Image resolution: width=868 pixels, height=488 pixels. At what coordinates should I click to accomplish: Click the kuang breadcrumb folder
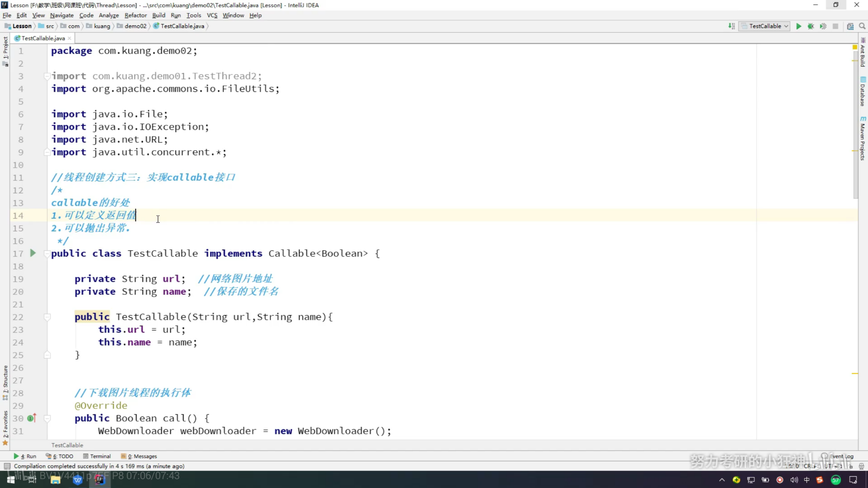click(x=98, y=26)
